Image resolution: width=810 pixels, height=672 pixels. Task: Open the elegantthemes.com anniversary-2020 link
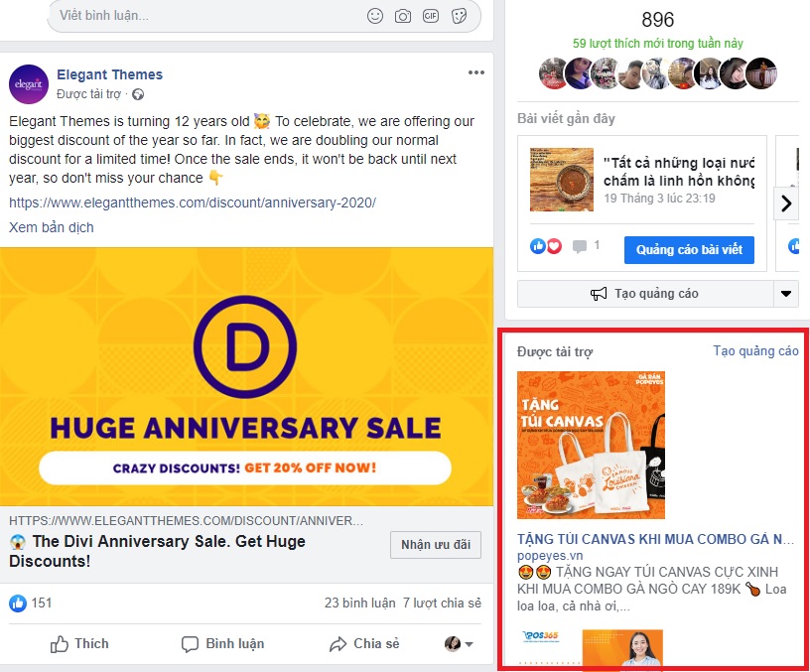pos(193,202)
